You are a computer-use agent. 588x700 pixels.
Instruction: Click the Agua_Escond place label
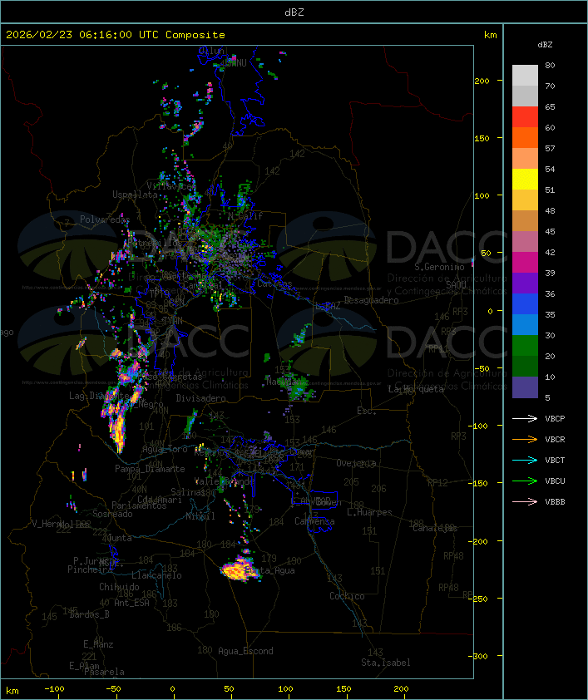(x=245, y=651)
